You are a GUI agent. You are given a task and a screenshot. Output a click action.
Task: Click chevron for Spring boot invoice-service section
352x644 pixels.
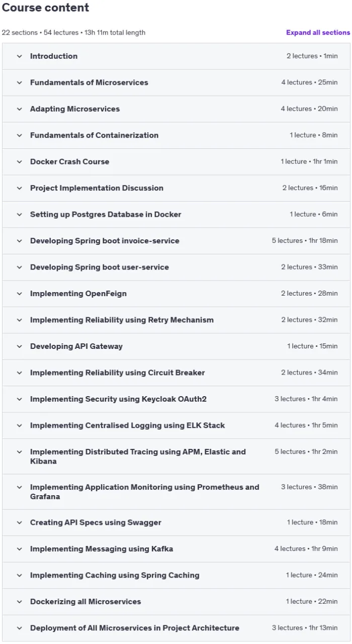[x=20, y=241]
